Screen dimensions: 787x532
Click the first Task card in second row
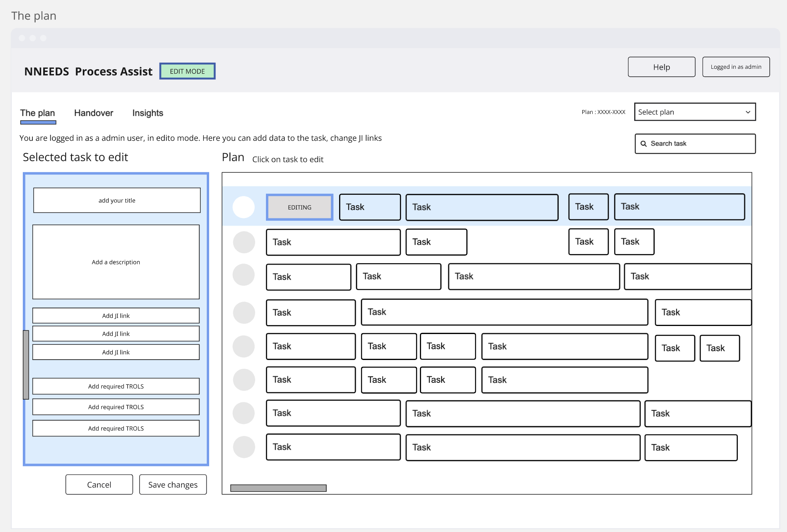(333, 242)
